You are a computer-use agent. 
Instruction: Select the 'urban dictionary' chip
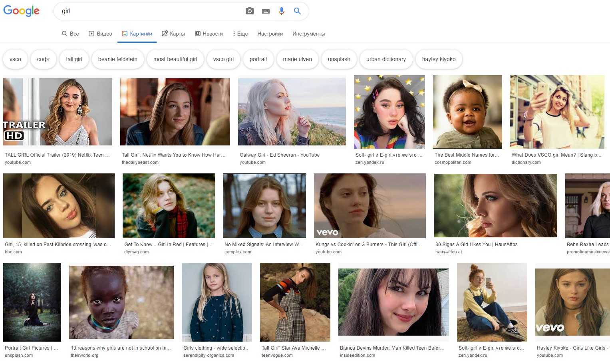click(x=386, y=59)
